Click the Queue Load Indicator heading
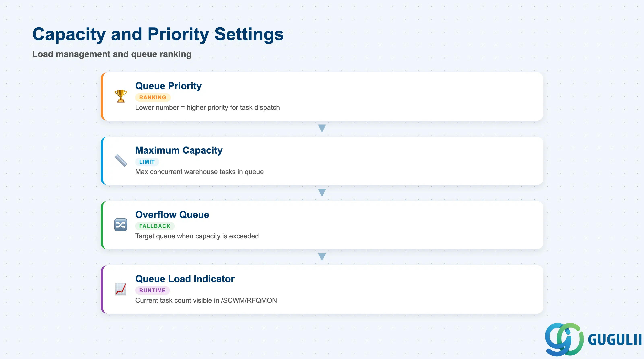 [x=185, y=279]
